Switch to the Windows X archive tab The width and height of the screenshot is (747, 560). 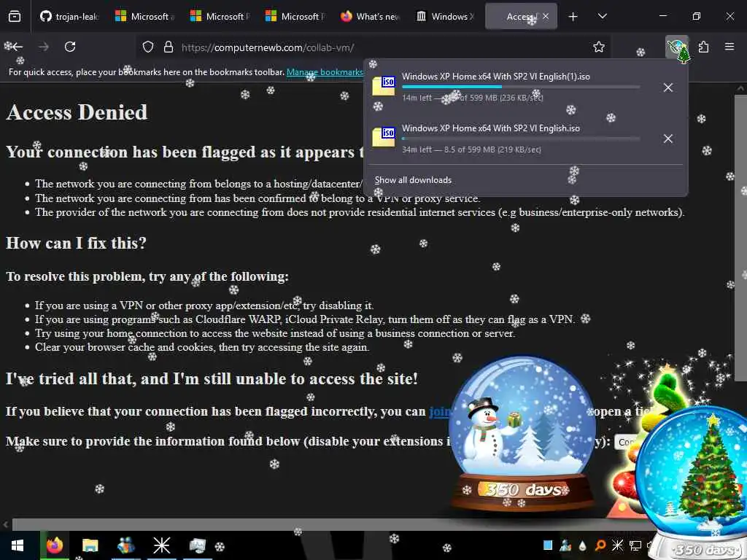(446, 16)
